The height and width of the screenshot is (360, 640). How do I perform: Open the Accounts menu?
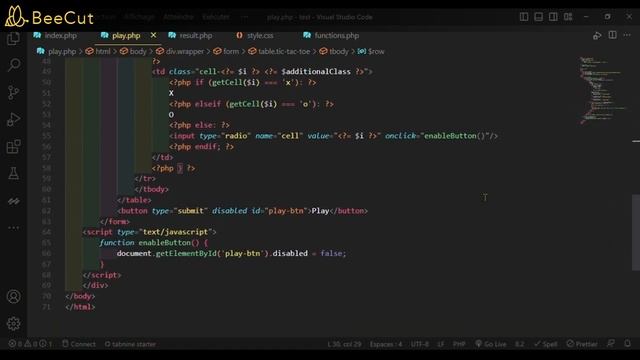pyautogui.click(x=13, y=297)
